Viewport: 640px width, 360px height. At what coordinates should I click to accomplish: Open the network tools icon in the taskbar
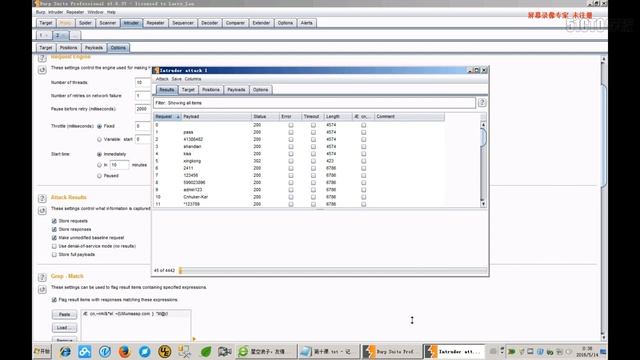point(184,351)
